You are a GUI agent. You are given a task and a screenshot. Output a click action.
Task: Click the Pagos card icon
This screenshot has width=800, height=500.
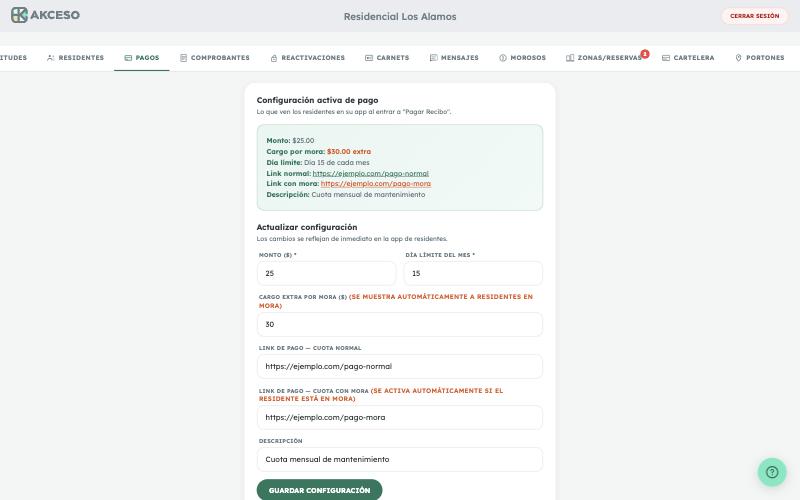click(128, 58)
